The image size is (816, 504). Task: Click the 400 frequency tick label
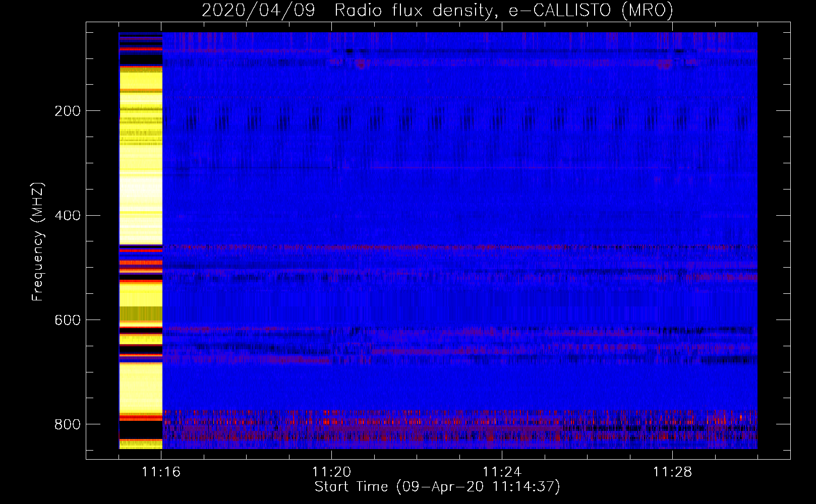pos(68,216)
